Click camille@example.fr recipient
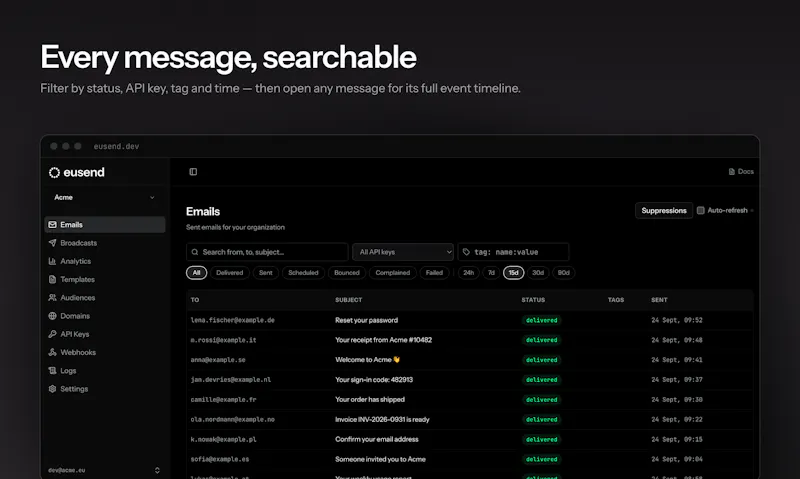800x479 pixels. [x=223, y=400]
